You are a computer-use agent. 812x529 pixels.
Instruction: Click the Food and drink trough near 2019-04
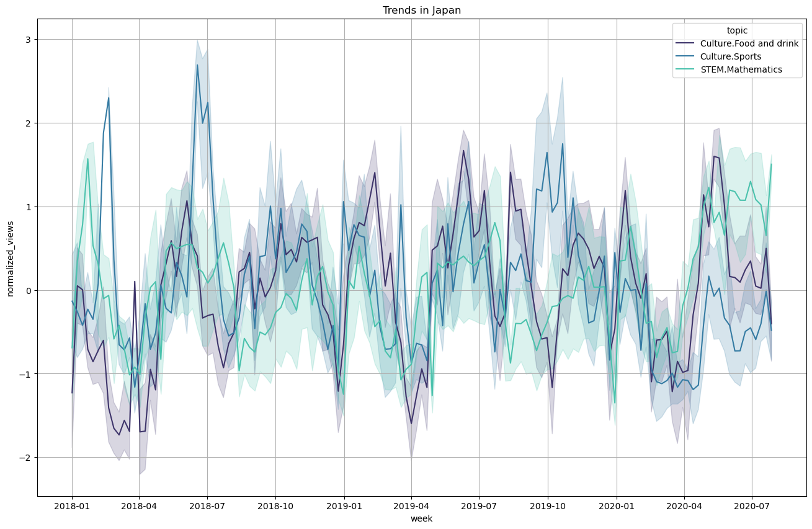pos(411,424)
